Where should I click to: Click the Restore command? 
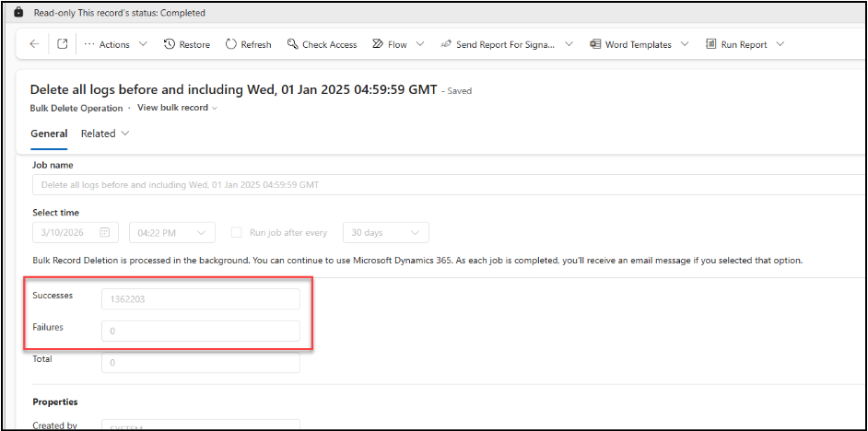click(x=187, y=44)
